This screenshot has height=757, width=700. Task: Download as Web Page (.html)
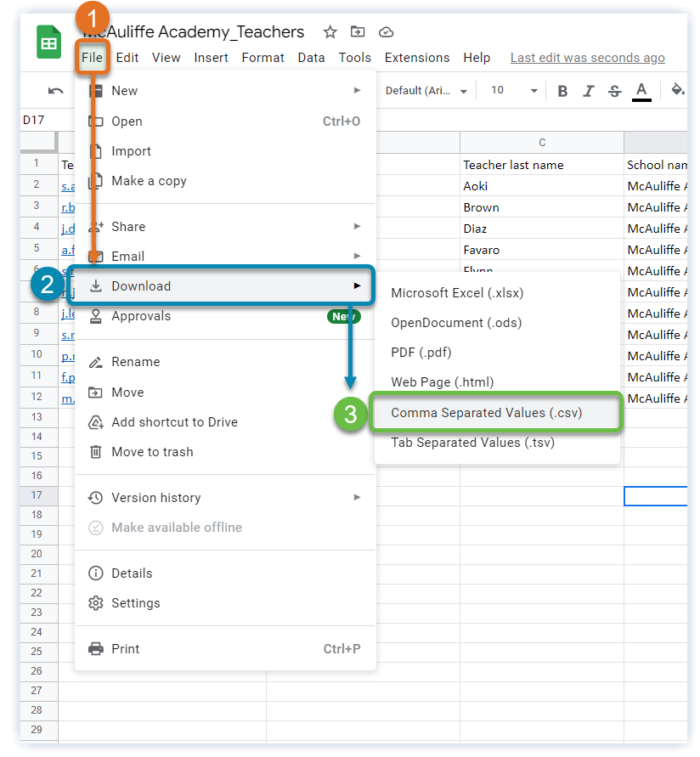497,382
